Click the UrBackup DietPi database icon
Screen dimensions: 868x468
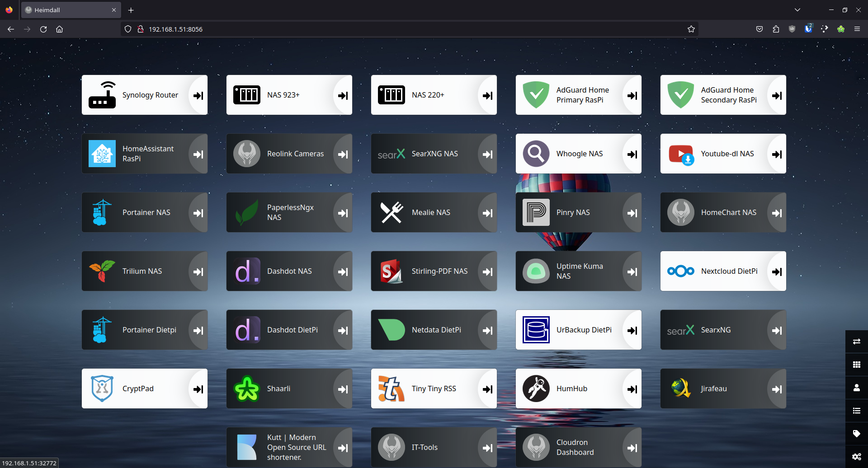[536, 330]
